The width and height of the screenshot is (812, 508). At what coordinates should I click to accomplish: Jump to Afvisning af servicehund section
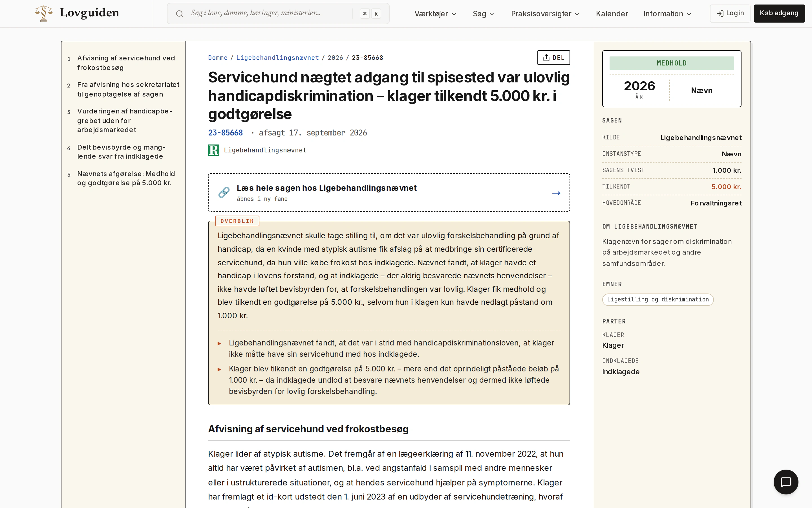126,63
